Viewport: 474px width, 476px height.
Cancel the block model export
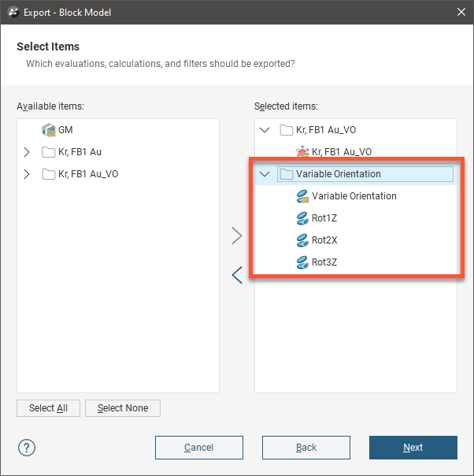(x=199, y=448)
